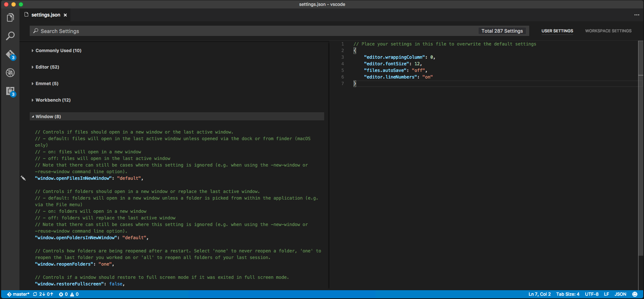This screenshot has width=644, height=299.
Task: Expand the Workbench (12) settings group
Action: coord(53,100)
